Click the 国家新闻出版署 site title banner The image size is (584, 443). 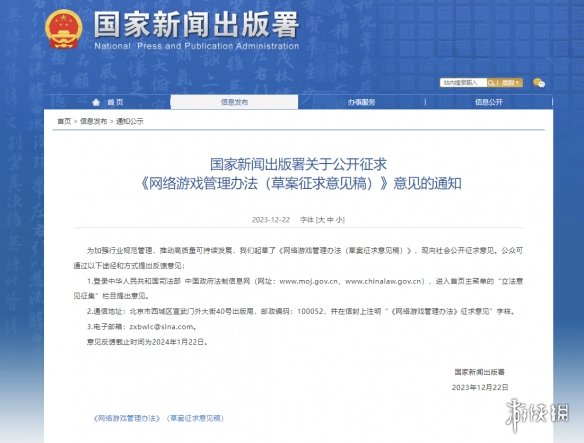click(196, 24)
